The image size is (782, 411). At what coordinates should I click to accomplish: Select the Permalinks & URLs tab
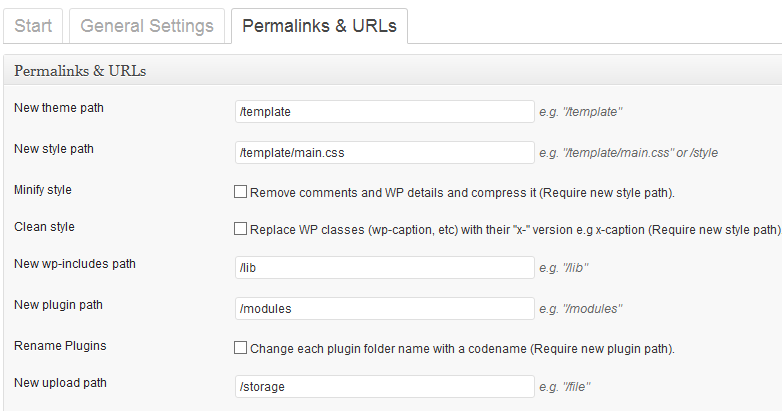pyautogui.click(x=319, y=26)
